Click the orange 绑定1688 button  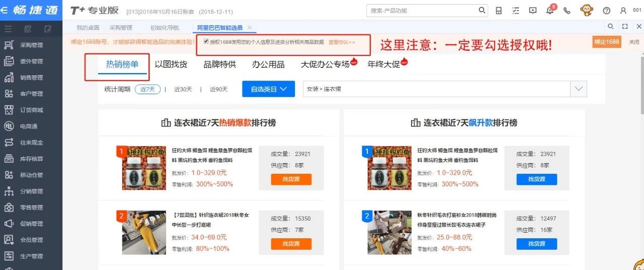tap(607, 42)
